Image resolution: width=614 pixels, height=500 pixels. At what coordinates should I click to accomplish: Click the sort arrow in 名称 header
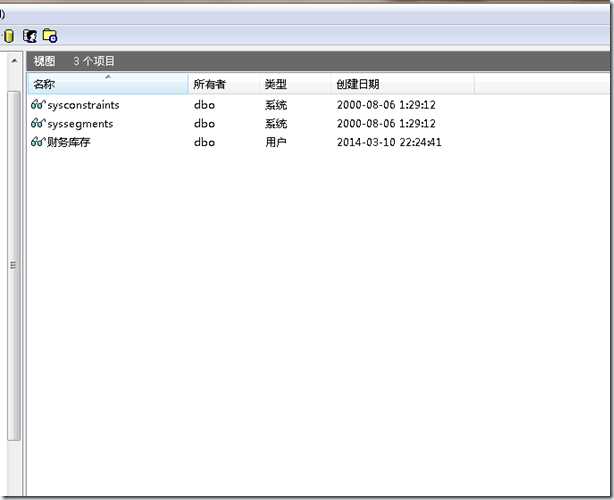tap(108, 77)
